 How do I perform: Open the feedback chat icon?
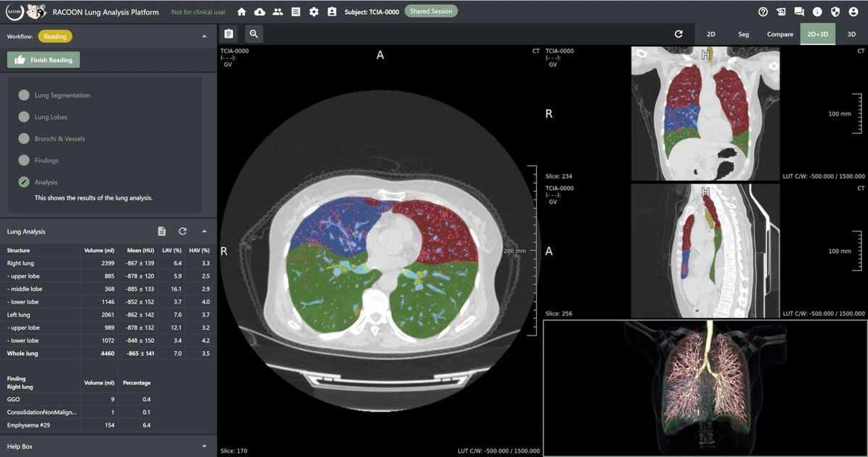[799, 12]
